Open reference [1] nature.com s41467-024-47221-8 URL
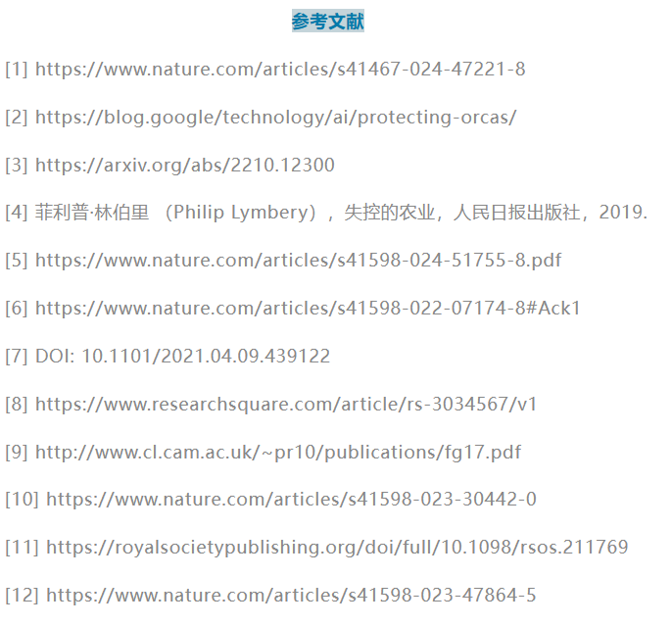This screenshot has height=626, width=672. click(x=280, y=70)
